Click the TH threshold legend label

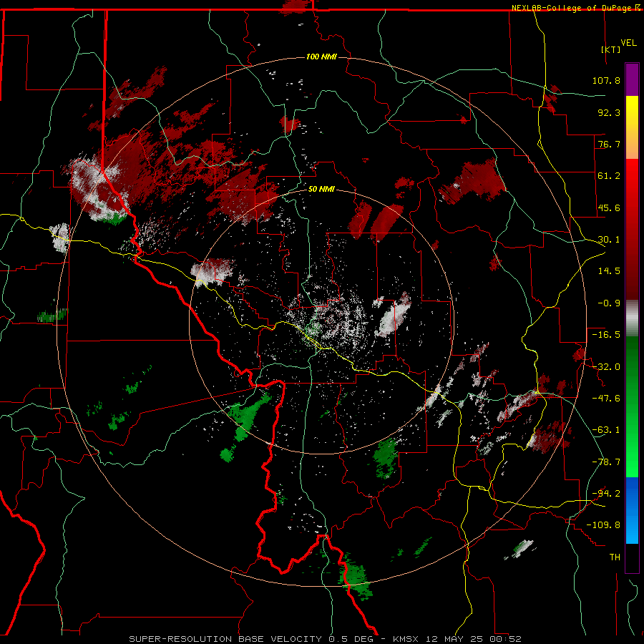click(615, 557)
